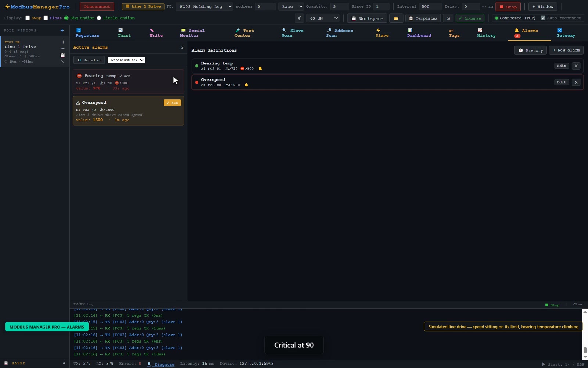Select Little-endian radio option
The height and width of the screenshot is (368, 588).
[99, 18]
